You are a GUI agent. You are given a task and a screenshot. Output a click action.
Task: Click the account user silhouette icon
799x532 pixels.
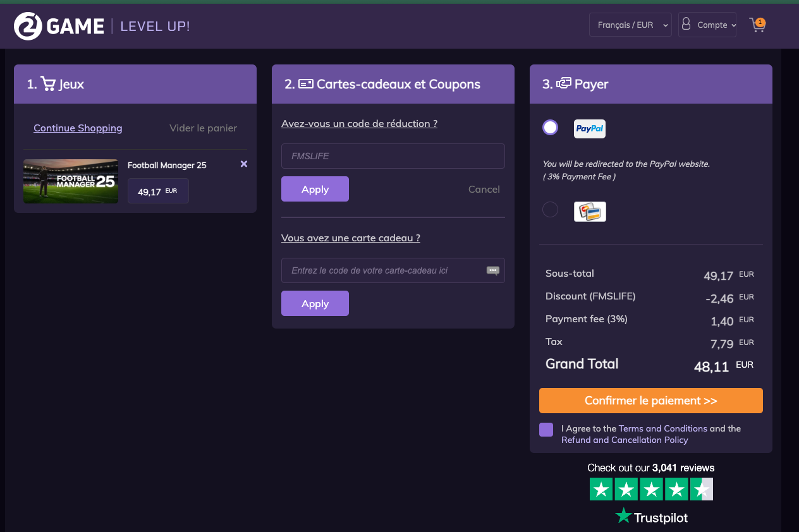686,25
